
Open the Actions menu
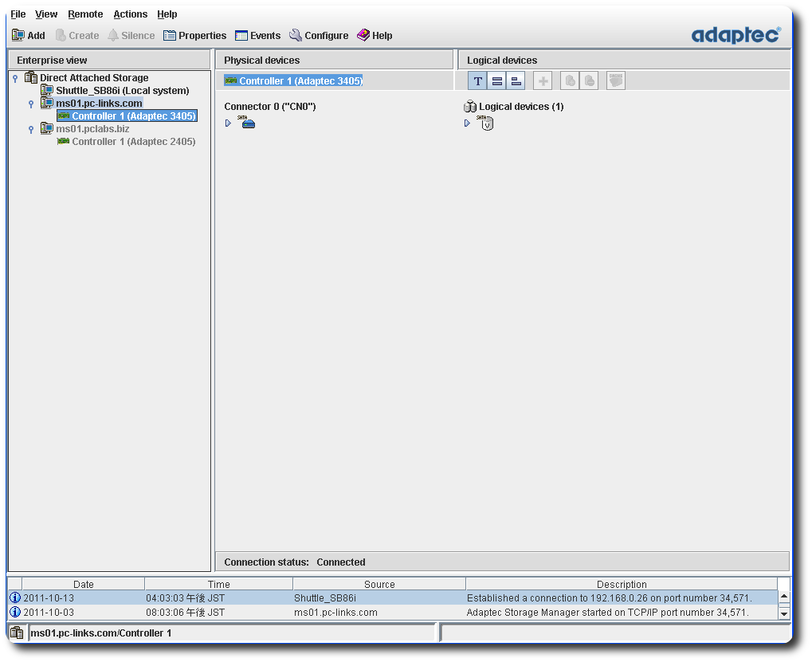131,14
